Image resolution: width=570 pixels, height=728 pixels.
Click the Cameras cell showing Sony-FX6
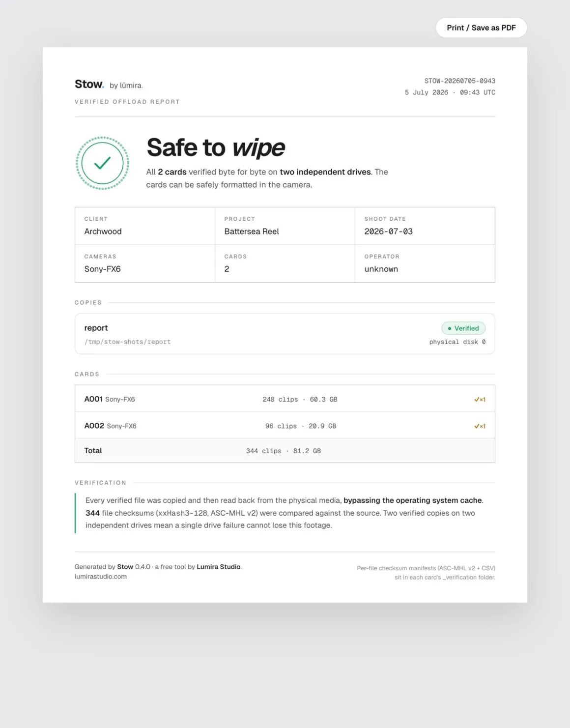click(x=145, y=263)
